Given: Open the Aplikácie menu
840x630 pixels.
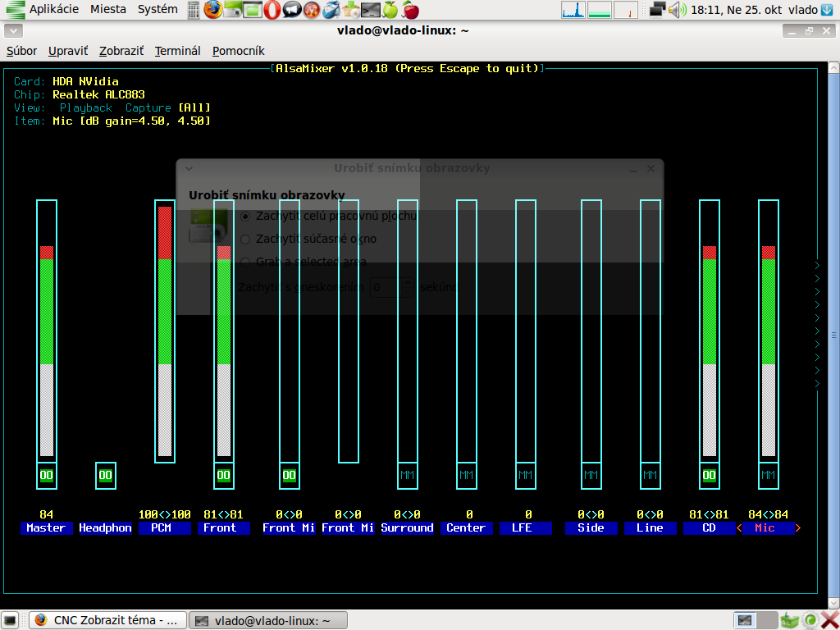Looking at the screenshot, I should coord(53,10).
